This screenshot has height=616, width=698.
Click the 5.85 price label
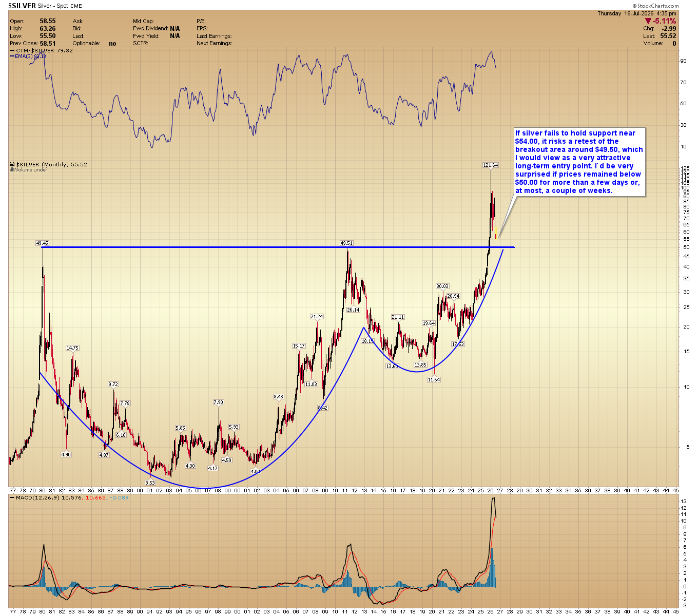[x=180, y=428]
